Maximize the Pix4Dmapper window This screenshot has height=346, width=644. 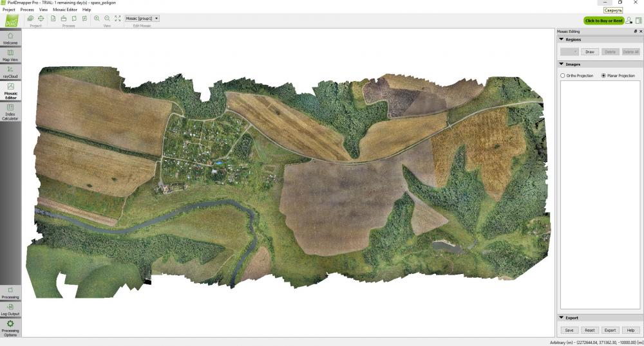tap(620, 3)
